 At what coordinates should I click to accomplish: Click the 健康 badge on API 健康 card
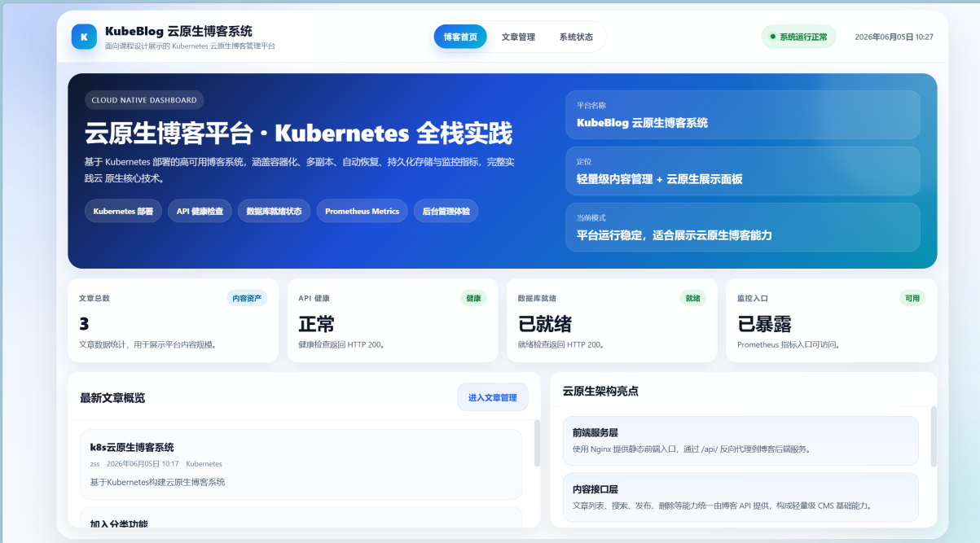pyautogui.click(x=473, y=298)
